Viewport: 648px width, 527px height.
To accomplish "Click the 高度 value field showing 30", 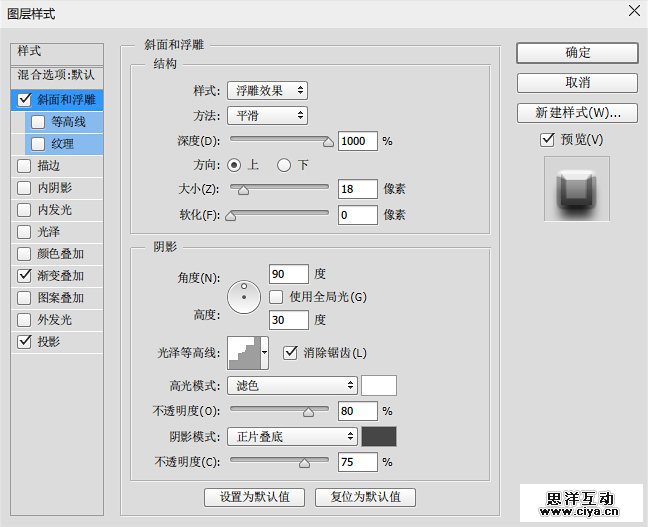I will coord(288,320).
